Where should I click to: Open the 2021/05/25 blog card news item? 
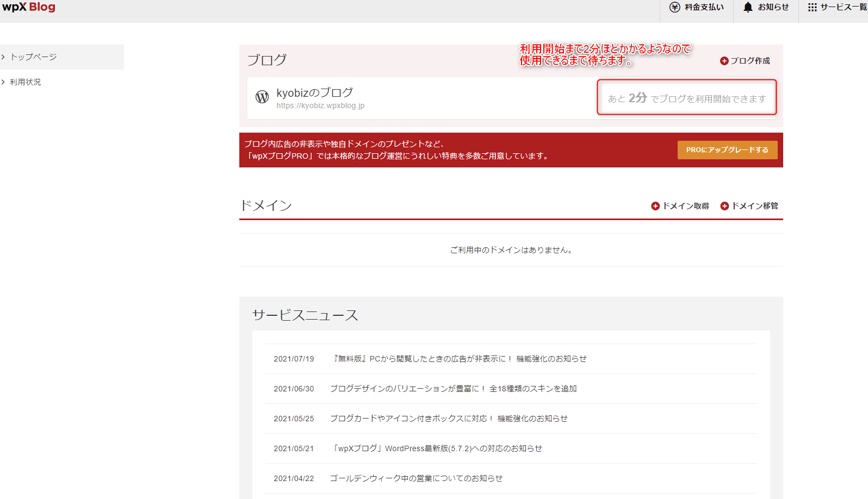point(449,419)
